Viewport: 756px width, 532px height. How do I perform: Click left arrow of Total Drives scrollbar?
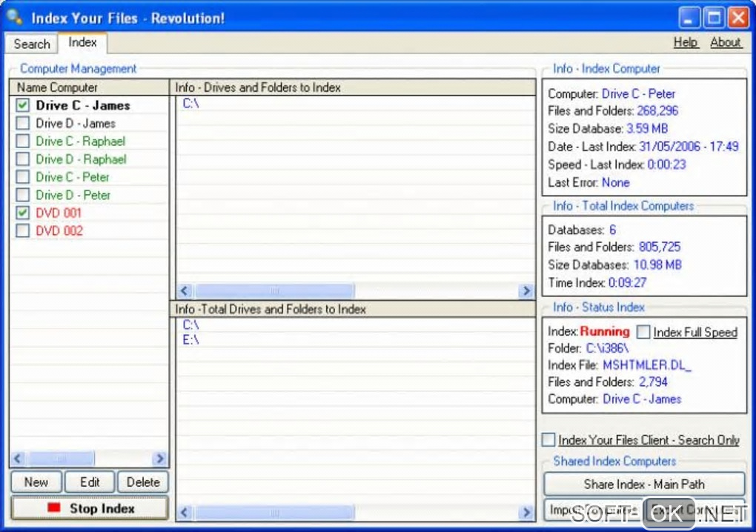click(x=184, y=512)
